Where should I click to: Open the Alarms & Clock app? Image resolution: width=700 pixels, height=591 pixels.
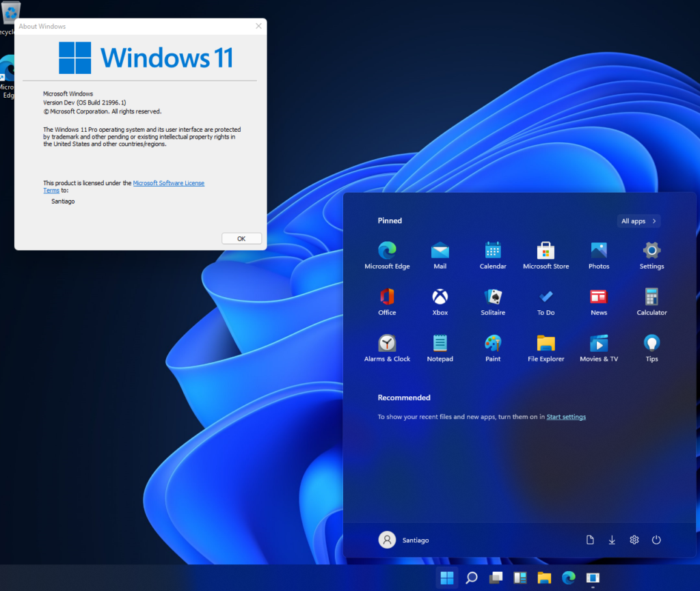click(387, 344)
